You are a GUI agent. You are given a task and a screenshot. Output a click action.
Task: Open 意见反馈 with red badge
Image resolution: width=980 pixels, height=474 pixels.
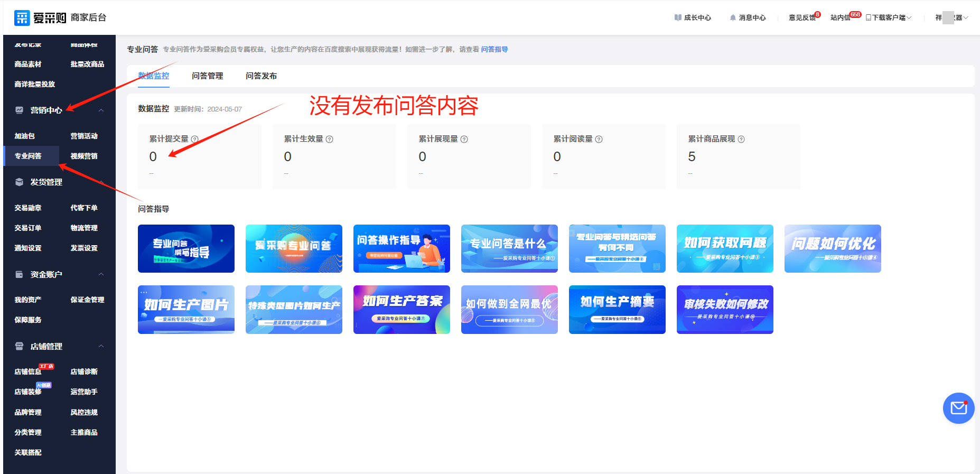802,17
